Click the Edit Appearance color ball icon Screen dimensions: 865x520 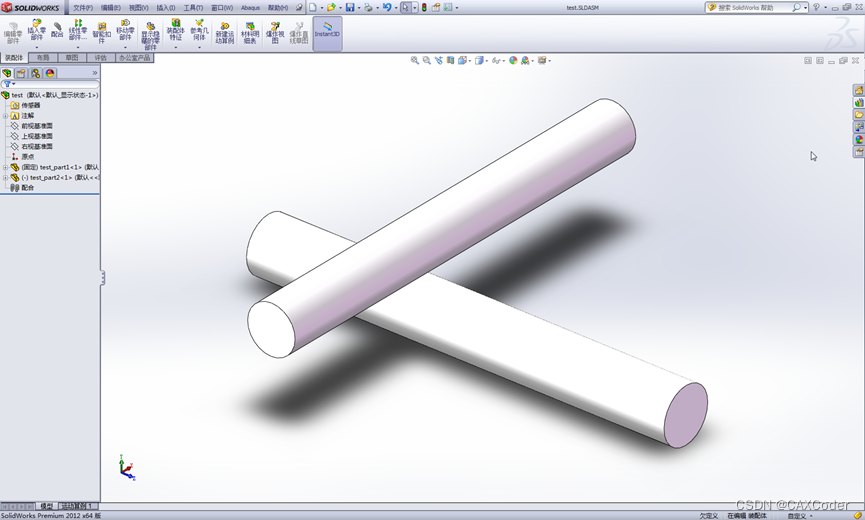pyautogui.click(x=513, y=60)
